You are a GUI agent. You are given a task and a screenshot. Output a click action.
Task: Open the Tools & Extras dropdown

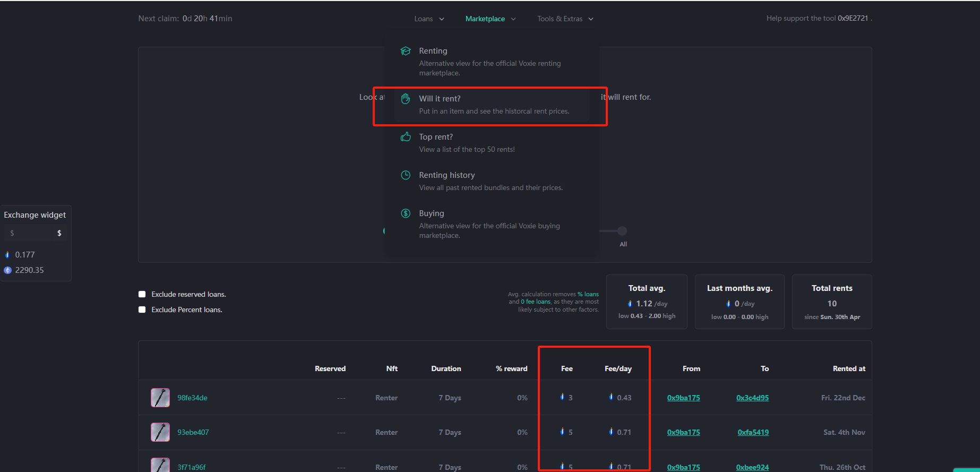565,19
